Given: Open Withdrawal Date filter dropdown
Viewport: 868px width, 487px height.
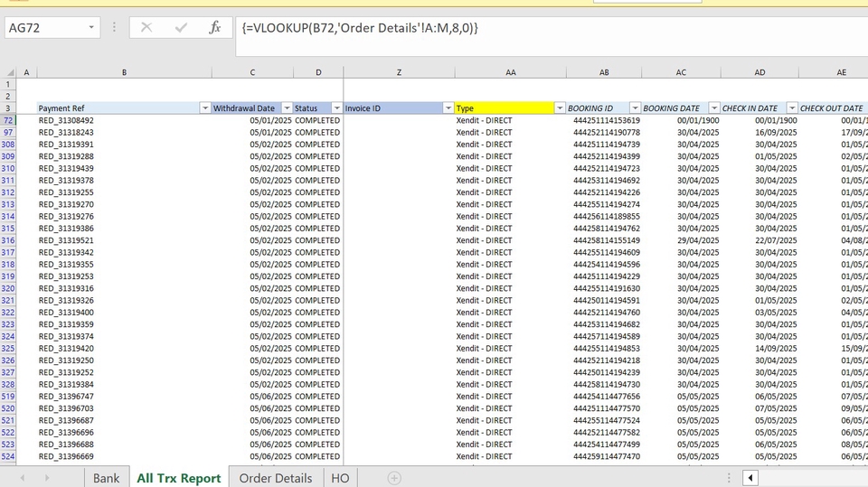Looking at the screenshot, I should (x=287, y=108).
